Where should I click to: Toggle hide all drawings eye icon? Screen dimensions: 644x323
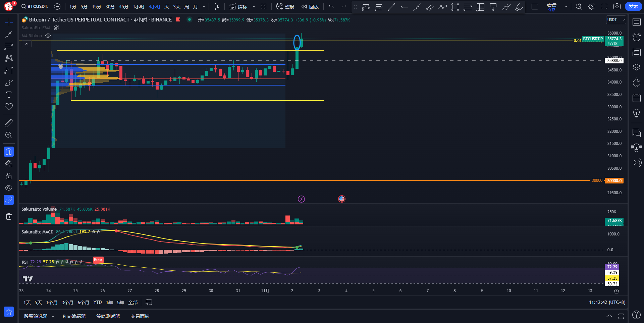click(9, 188)
